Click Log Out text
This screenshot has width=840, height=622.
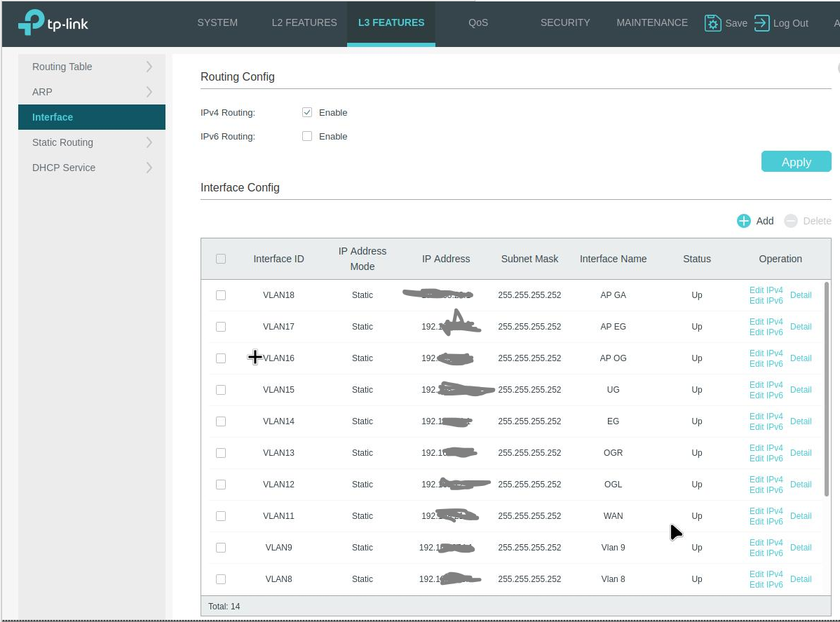[791, 23]
